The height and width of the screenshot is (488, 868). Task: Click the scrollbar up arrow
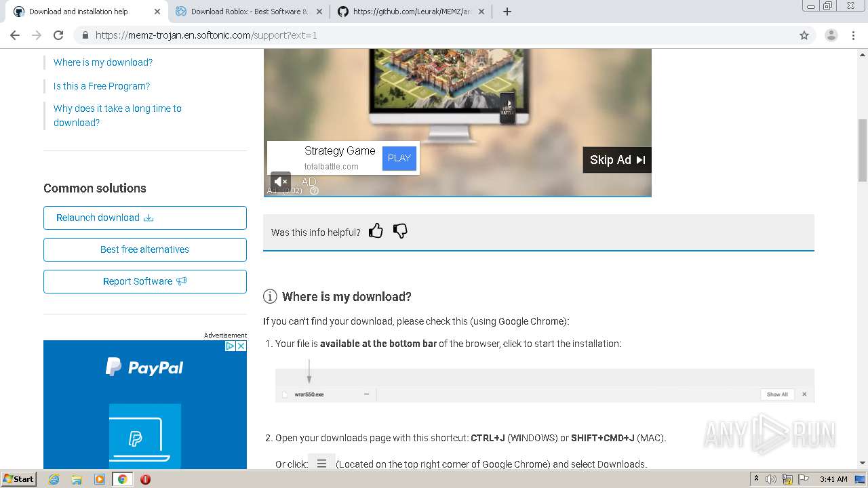point(862,54)
